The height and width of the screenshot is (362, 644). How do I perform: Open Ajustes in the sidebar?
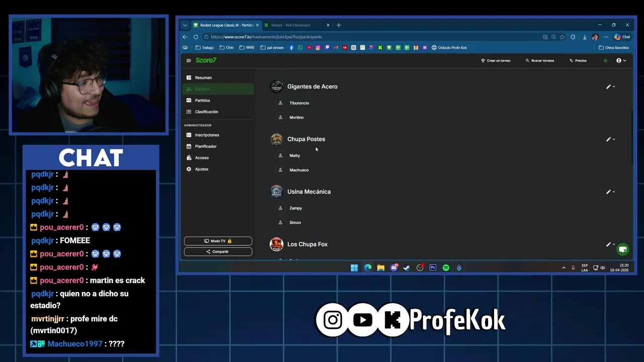[x=218, y=169]
